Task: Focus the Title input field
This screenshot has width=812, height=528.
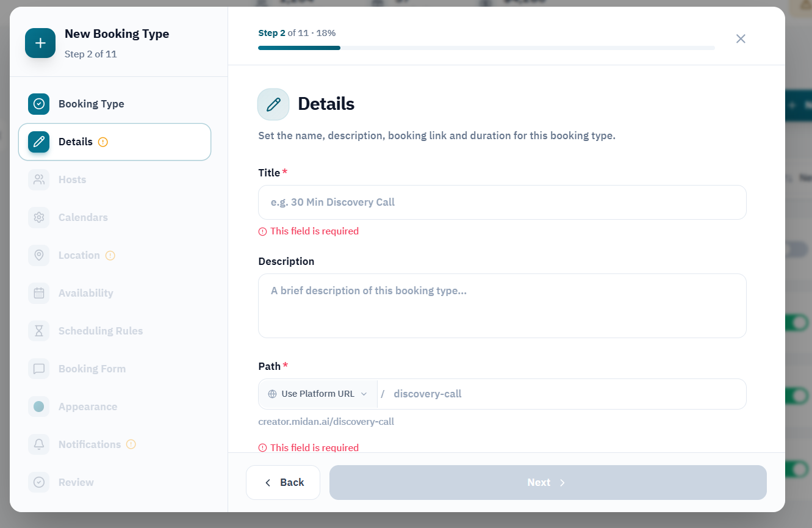Action: [x=502, y=202]
